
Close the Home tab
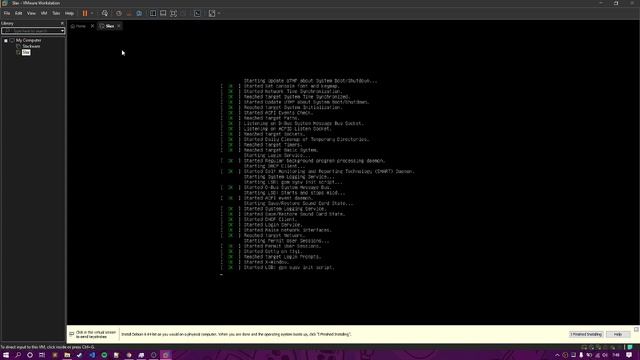92,26
